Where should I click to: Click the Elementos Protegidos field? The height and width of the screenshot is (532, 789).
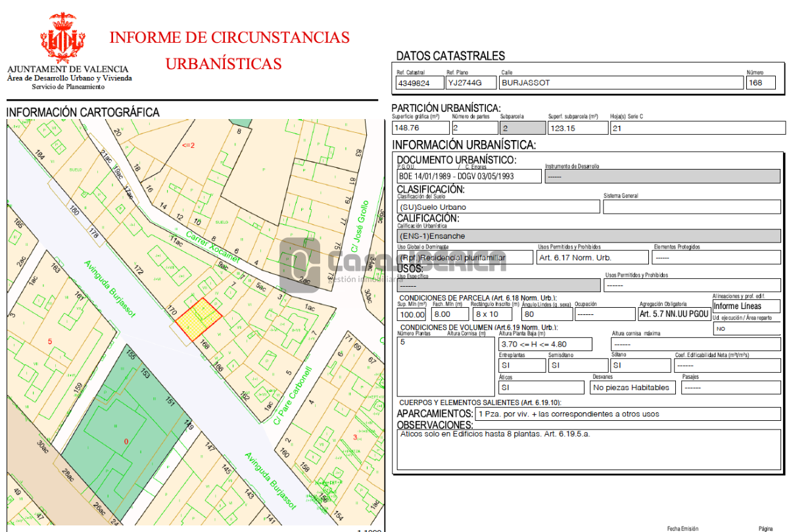point(717,258)
